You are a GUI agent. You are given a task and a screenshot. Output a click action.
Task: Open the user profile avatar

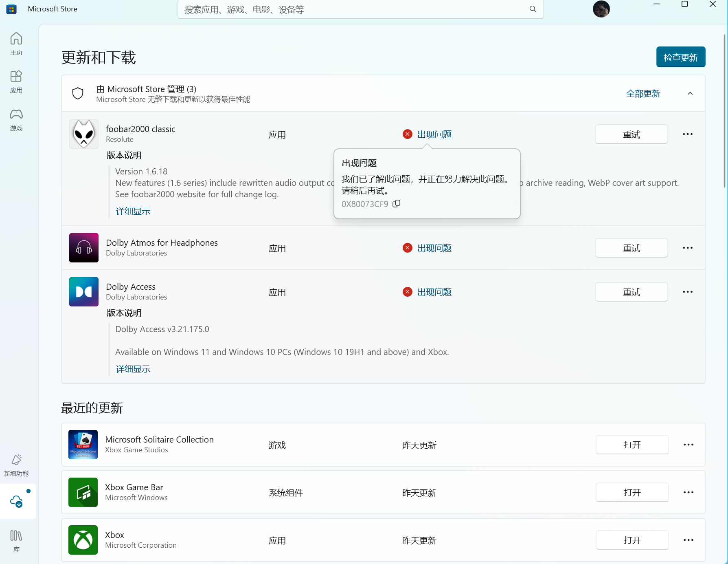(601, 9)
